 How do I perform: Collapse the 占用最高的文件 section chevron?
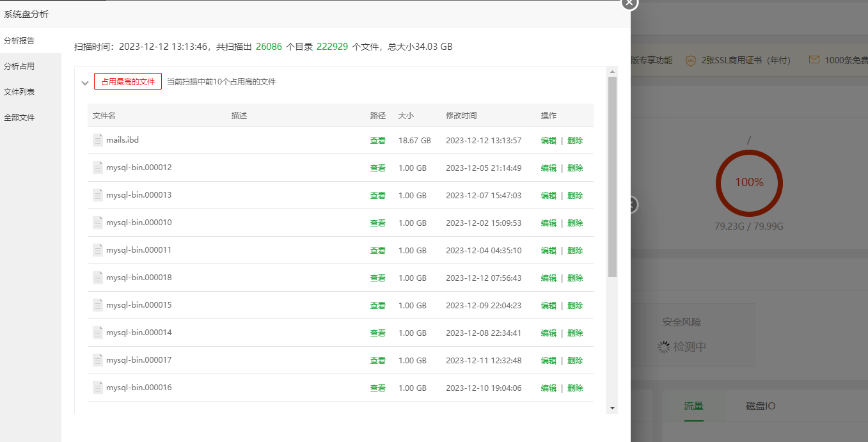click(85, 83)
